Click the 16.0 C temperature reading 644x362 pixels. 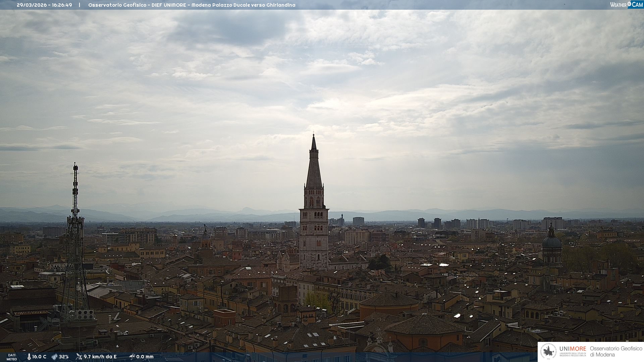[39, 357]
